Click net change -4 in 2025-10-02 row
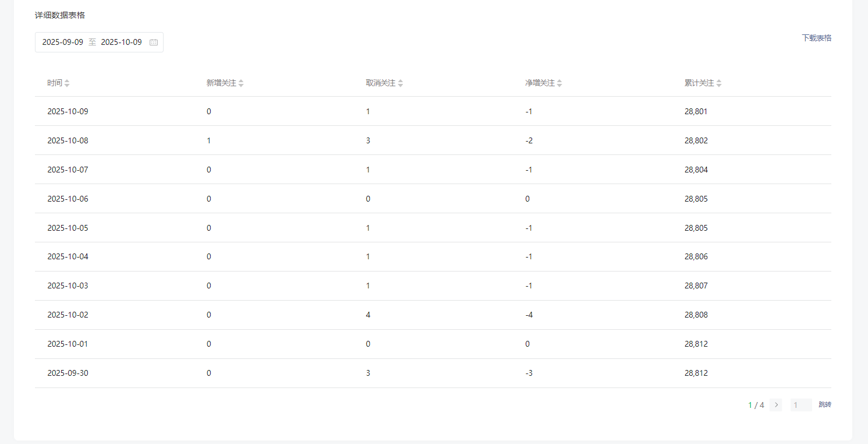 [529, 315]
